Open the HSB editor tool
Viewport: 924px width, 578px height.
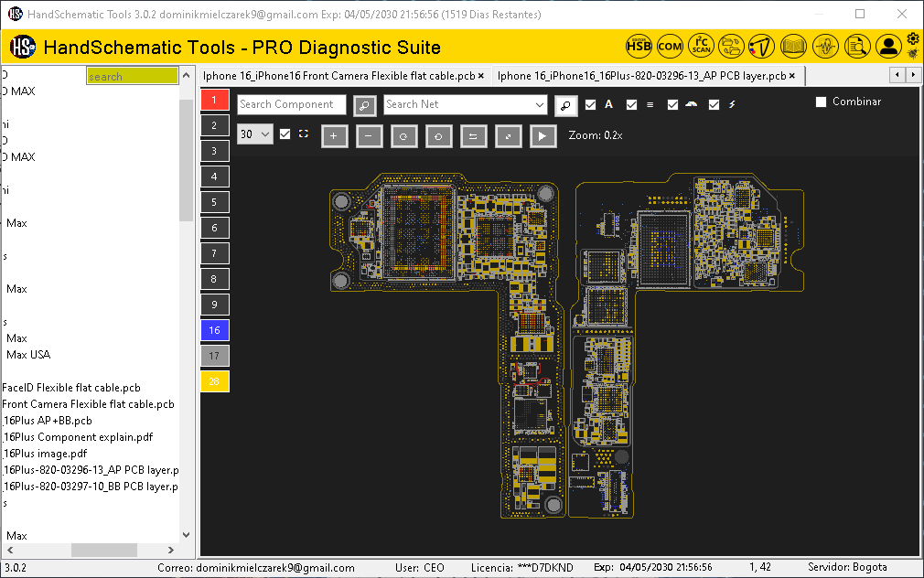tap(639, 45)
